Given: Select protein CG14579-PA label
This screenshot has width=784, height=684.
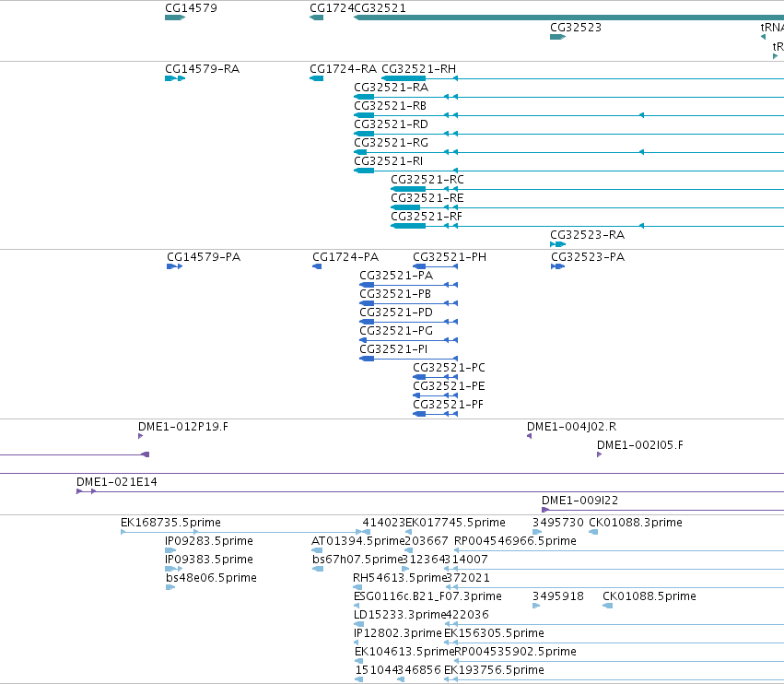Looking at the screenshot, I should tap(204, 257).
